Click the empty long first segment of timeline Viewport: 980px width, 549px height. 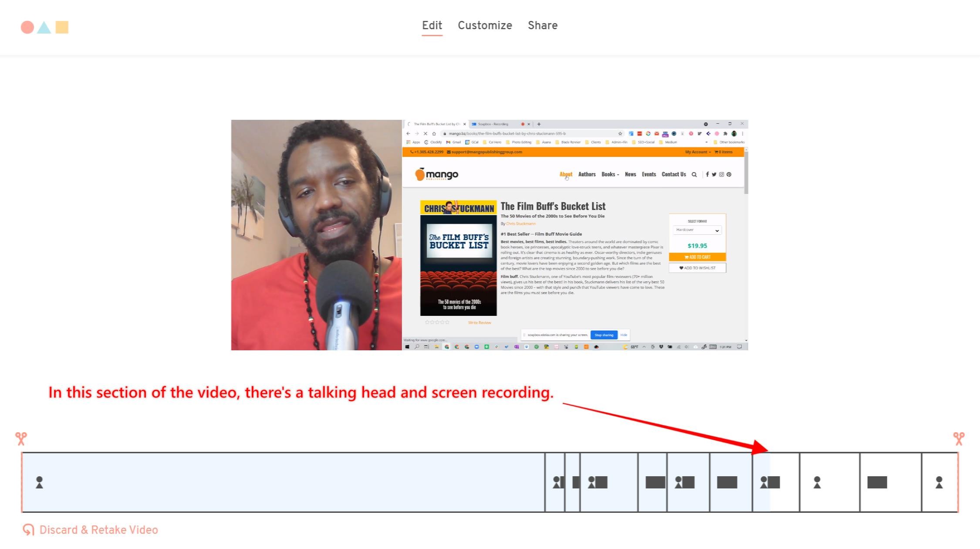(283, 482)
